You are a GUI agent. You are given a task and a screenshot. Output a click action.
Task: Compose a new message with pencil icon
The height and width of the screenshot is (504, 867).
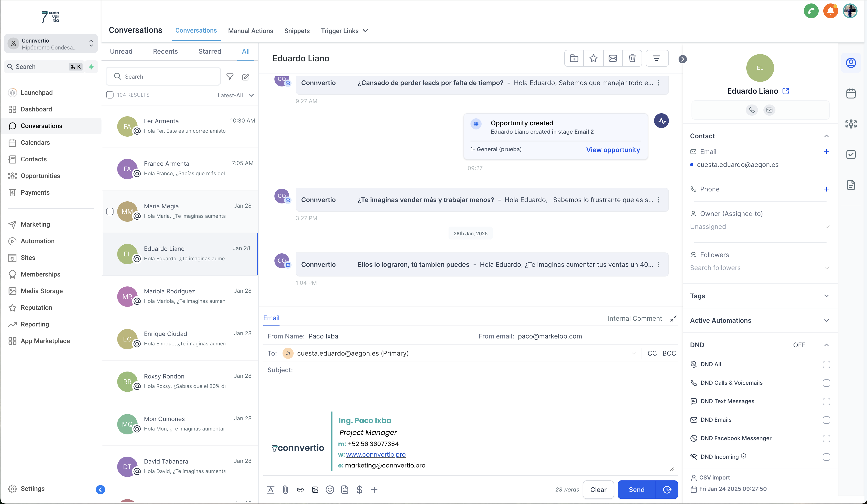pyautogui.click(x=246, y=77)
